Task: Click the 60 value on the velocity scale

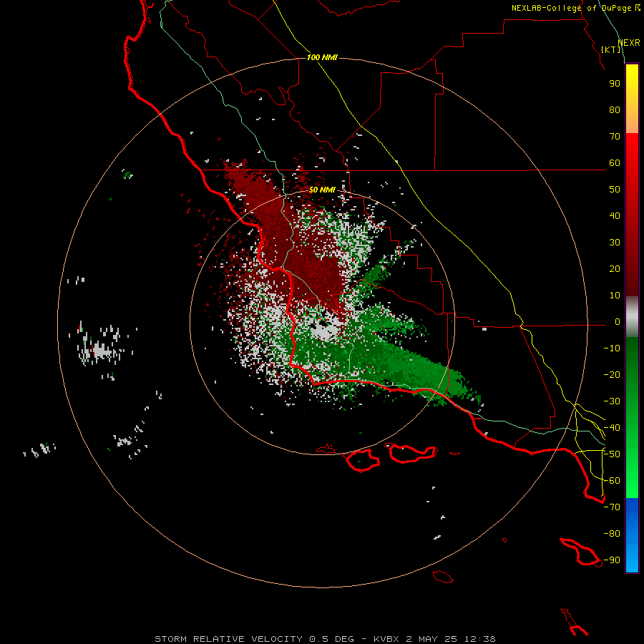Action: [615, 162]
